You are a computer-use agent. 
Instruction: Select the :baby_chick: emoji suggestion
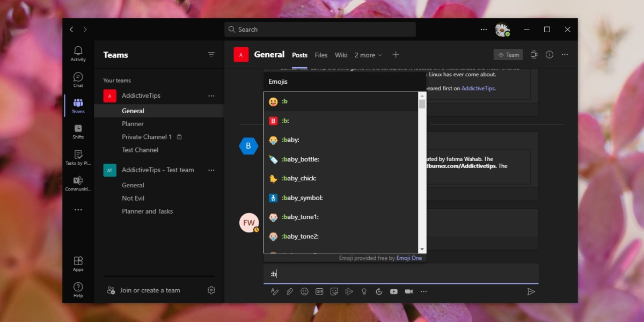point(341,179)
